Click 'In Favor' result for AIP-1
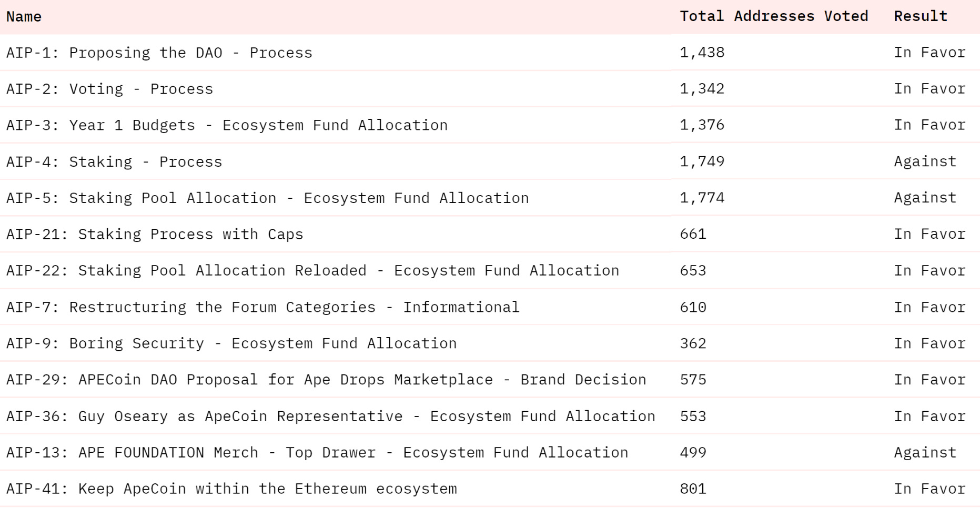This screenshot has height=508, width=980. point(930,53)
